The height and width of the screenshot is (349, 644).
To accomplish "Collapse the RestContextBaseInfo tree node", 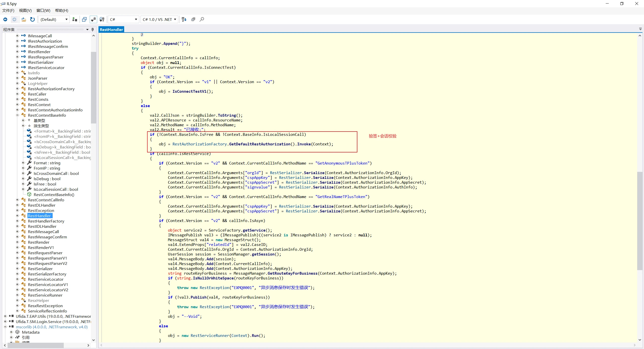I will coord(17,115).
